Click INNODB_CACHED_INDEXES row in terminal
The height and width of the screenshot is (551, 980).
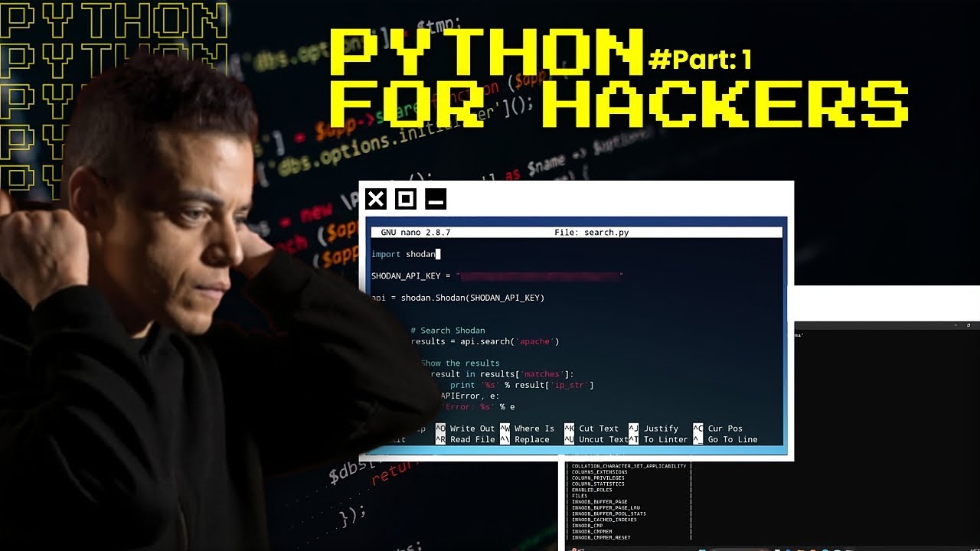(604, 520)
